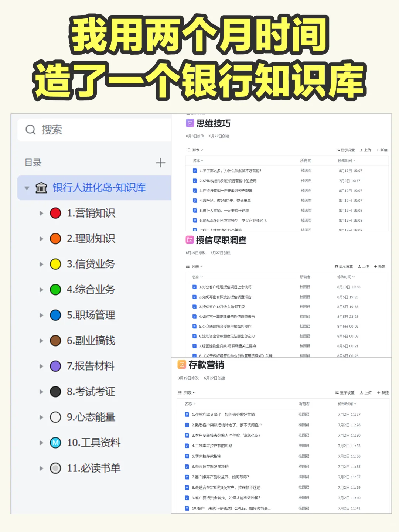Click the document icon of 2.SPIN销售法则在银行营销中的应用

[195, 181]
